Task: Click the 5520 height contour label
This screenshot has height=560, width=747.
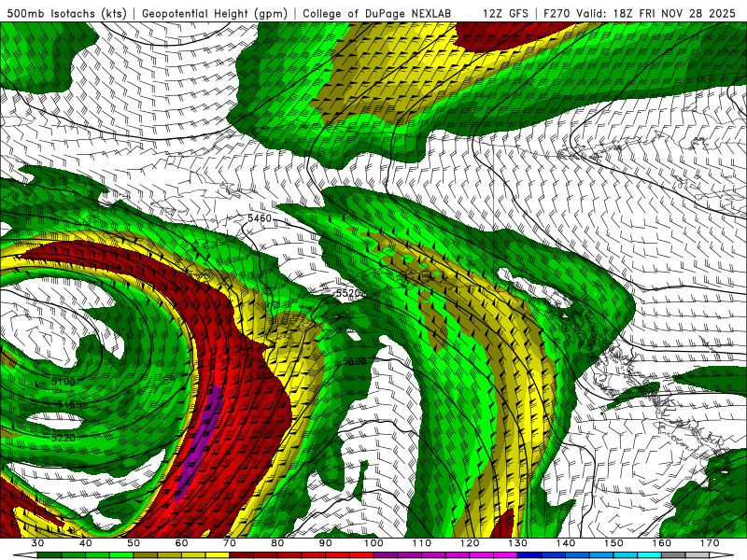Action: point(348,293)
